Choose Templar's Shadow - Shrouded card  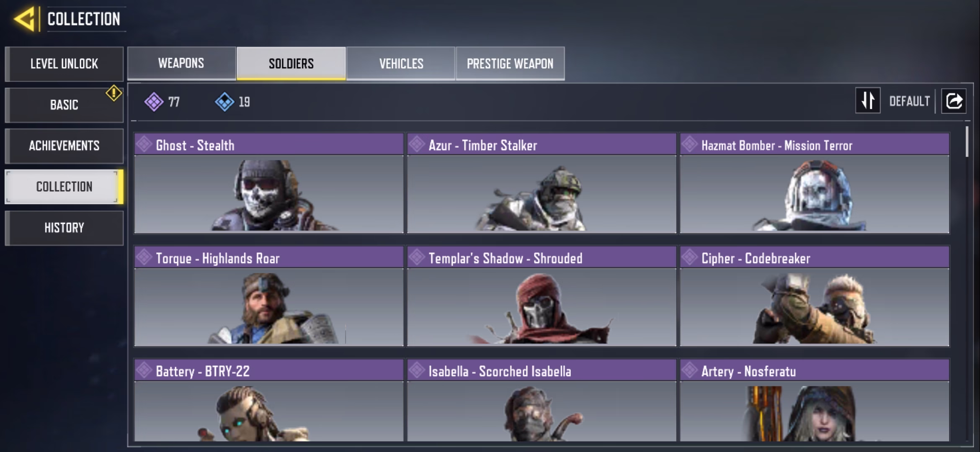[x=542, y=296]
